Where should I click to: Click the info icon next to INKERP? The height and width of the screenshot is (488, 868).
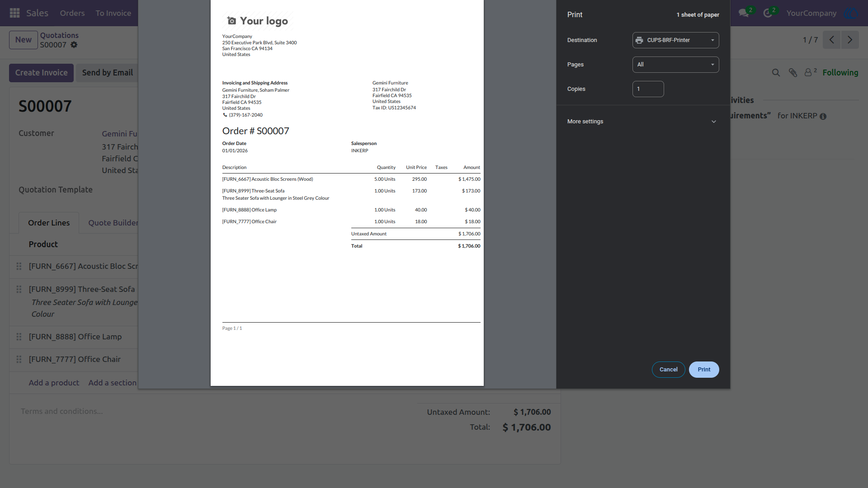[x=823, y=117]
